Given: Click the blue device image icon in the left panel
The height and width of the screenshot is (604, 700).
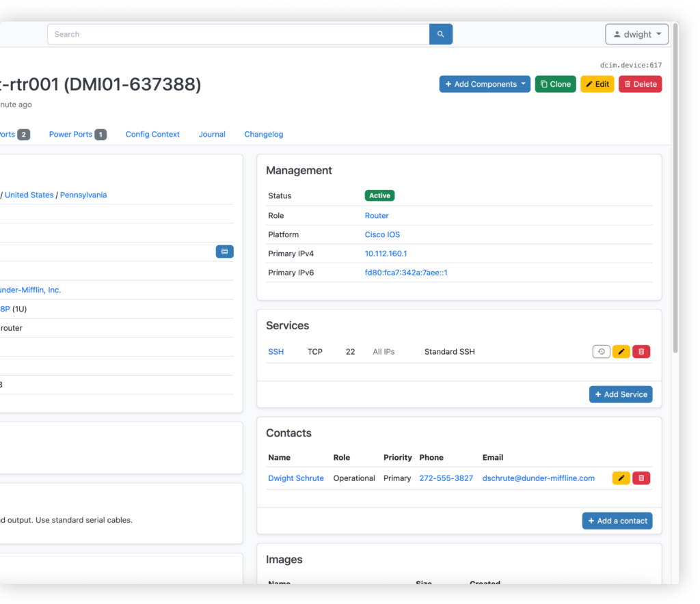Looking at the screenshot, I should point(224,251).
